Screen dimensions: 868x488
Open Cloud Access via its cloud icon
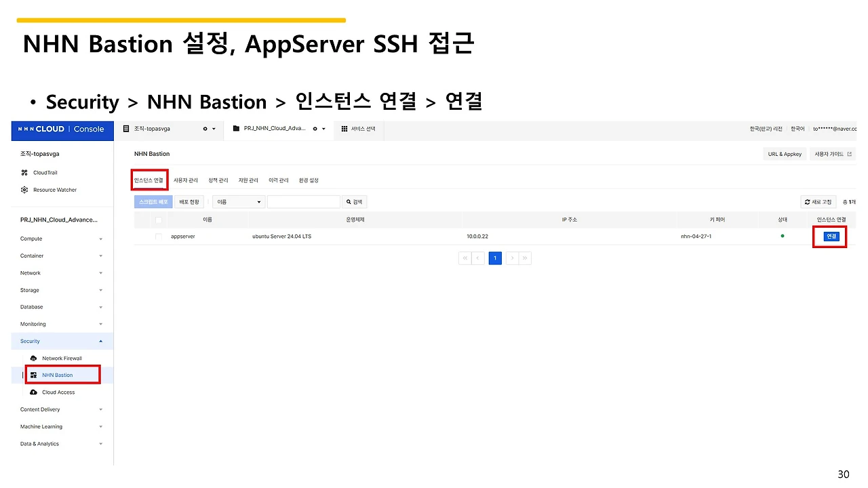tap(34, 392)
